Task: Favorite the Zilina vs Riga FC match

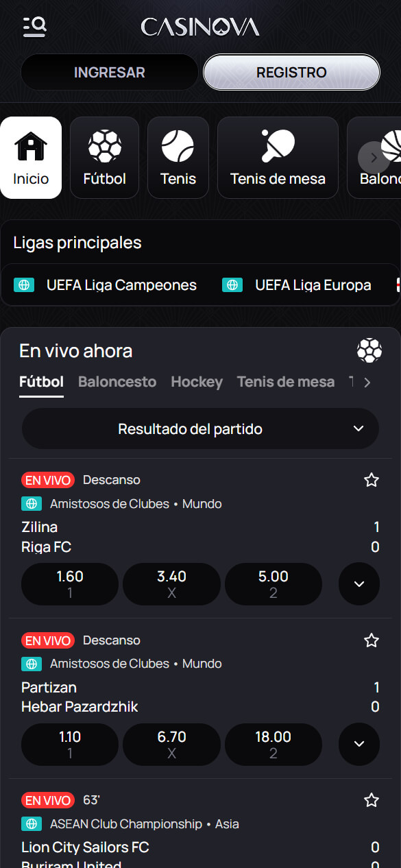Action: coord(372,480)
